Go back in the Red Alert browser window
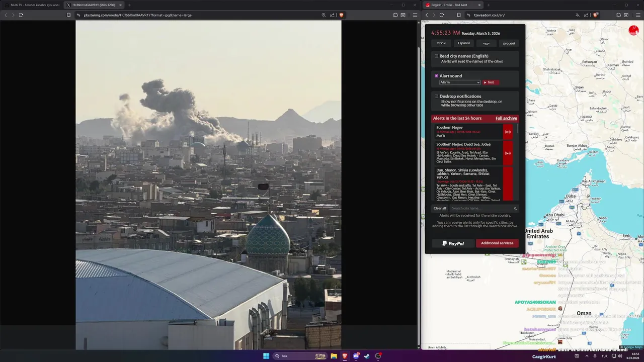Screen dimensions: 644x362 [427, 15]
